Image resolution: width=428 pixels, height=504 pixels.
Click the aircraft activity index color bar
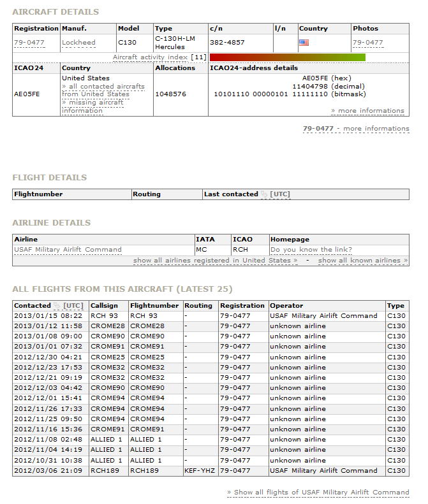click(x=288, y=57)
